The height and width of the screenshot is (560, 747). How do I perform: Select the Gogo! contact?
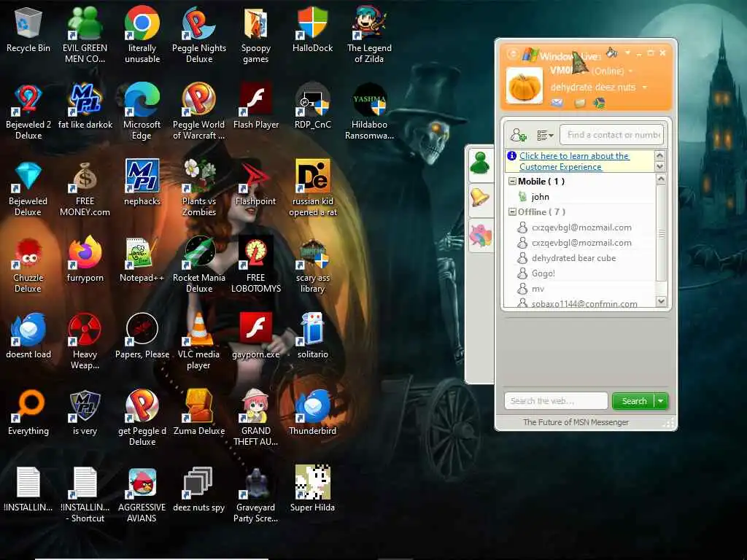[x=543, y=273]
